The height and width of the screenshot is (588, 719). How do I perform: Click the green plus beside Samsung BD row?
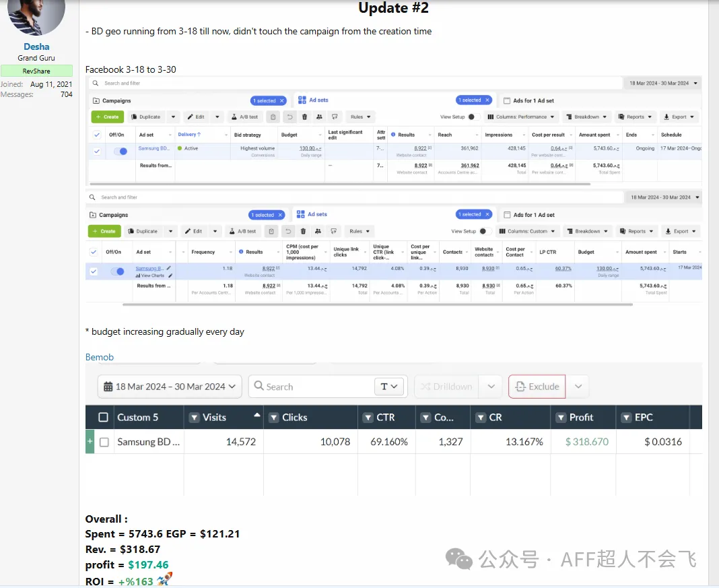click(90, 442)
